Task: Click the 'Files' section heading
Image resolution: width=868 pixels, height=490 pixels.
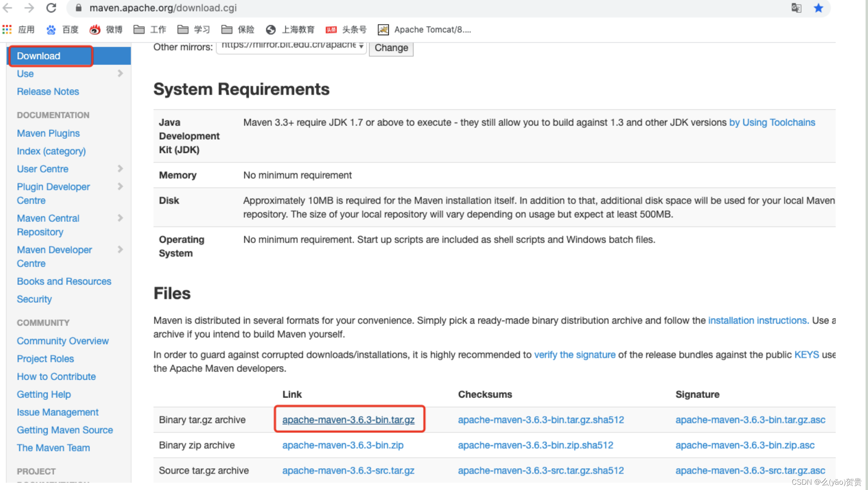Action: click(172, 293)
